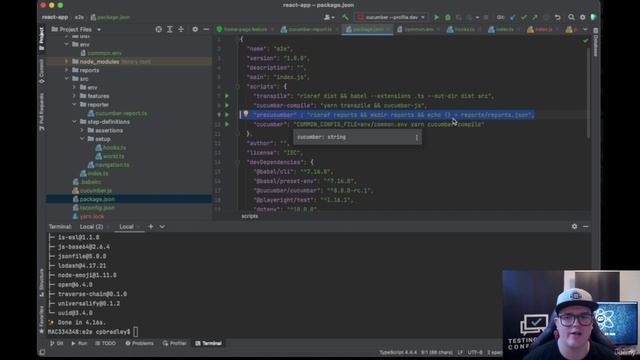Screen dimensions: 640x360
Task: Click the terminal settings gear icon
Action: click(574, 226)
